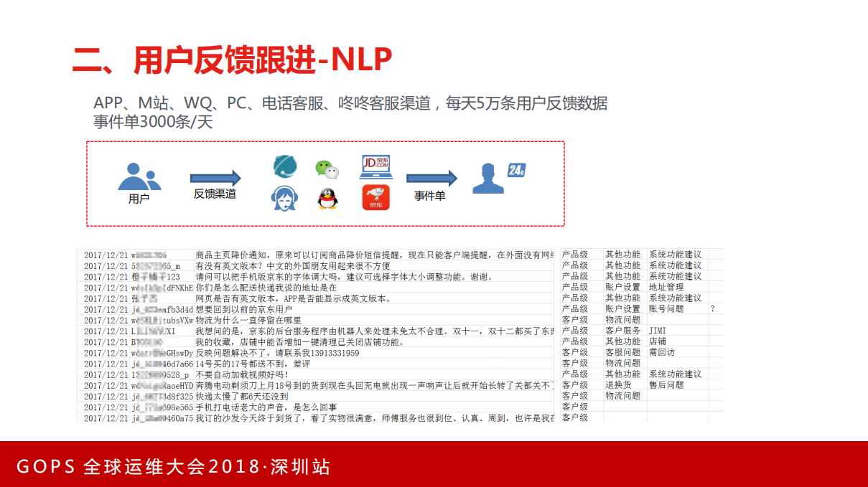Viewport: 868px width, 487px height.
Task: Click the customer service headset agent icon
Action: tap(285, 199)
